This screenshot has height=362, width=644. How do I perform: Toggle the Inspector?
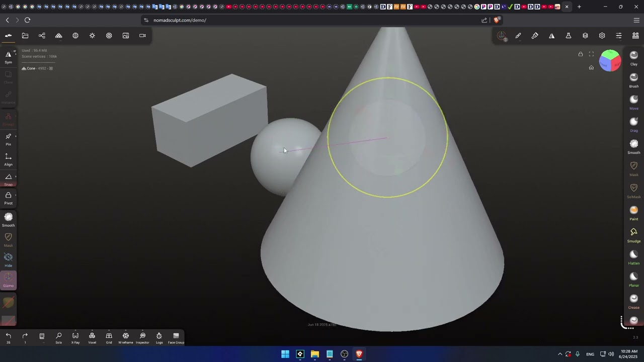click(142, 338)
